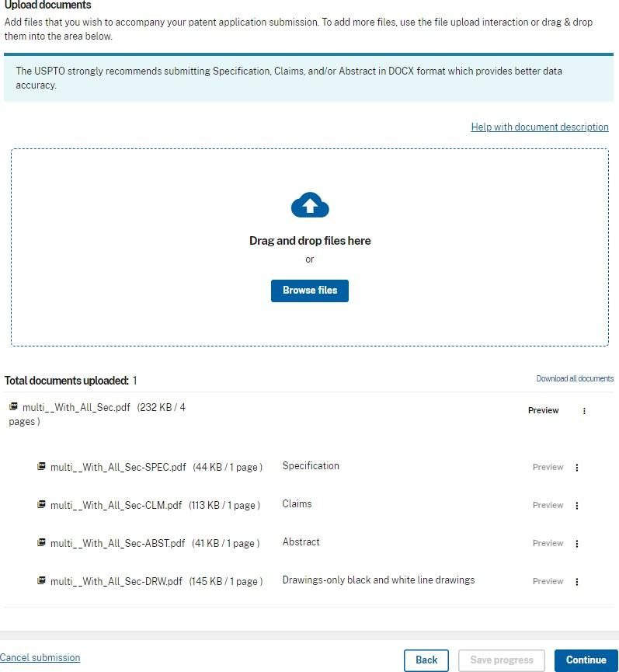Preview the Drawings DRW.pdf file
Image resolution: width=619 pixels, height=672 pixels.
pyautogui.click(x=548, y=581)
